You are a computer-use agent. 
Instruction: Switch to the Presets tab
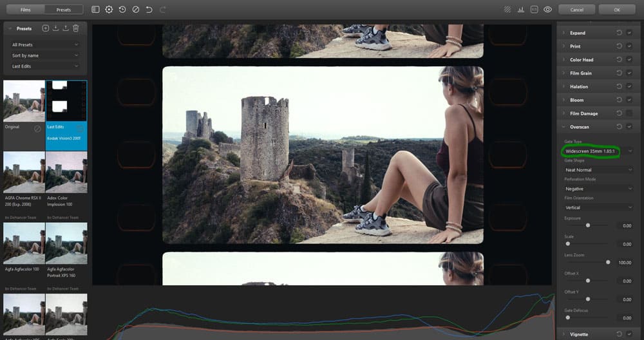64,10
